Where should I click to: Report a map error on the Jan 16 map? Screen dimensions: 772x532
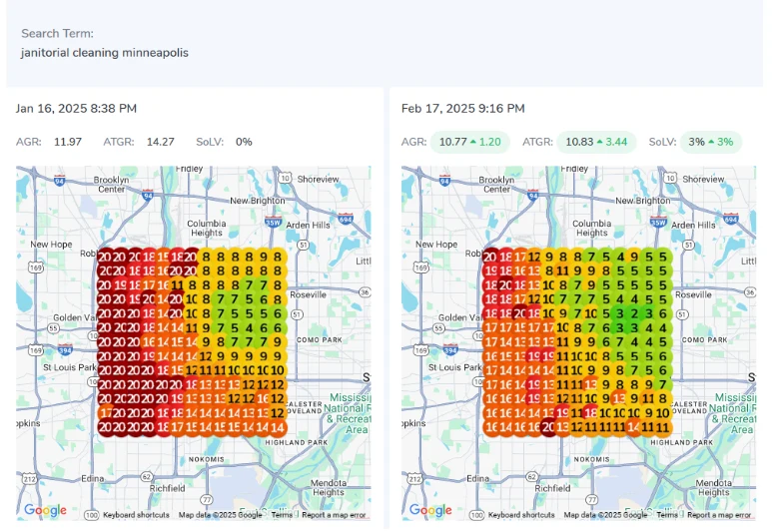334,515
